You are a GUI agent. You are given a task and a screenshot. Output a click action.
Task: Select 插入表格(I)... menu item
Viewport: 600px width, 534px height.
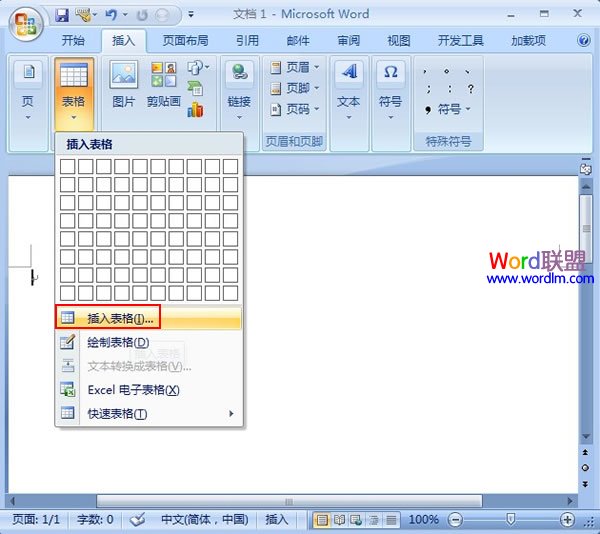tap(149, 318)
